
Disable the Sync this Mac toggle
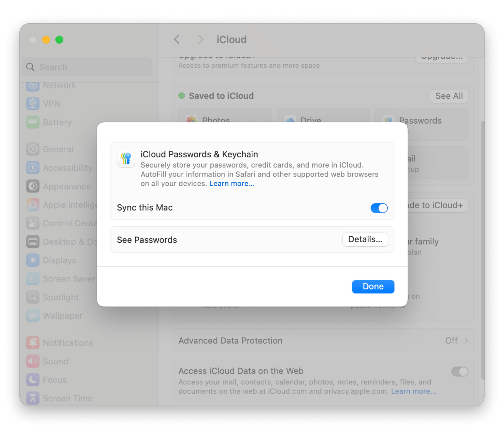coord(379,208)
